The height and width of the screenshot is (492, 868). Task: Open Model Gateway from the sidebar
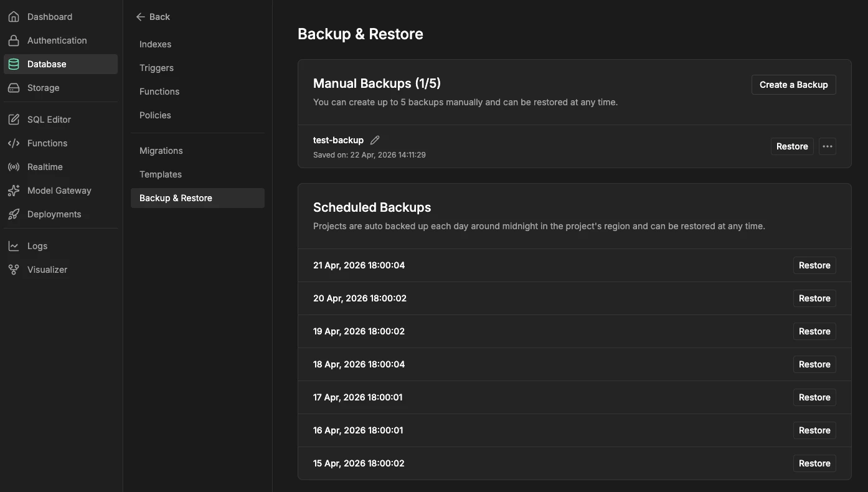pos(14,190)
